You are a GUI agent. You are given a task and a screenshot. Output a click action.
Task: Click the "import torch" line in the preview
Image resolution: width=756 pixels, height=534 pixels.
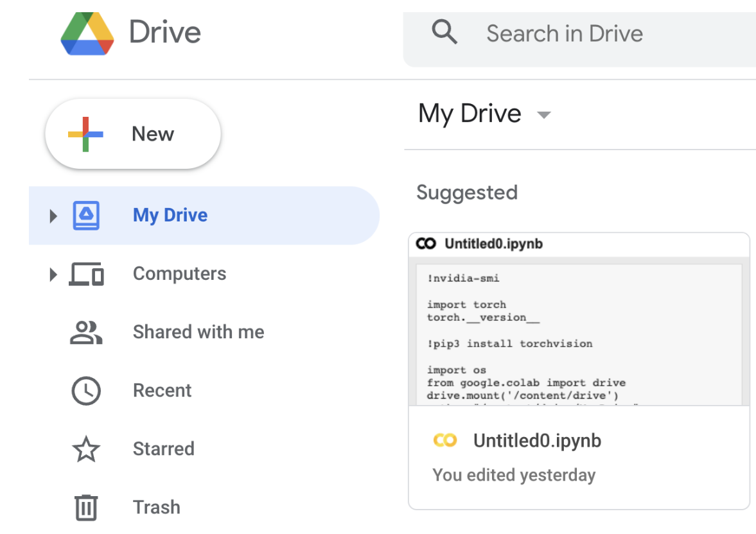[466, 305]
